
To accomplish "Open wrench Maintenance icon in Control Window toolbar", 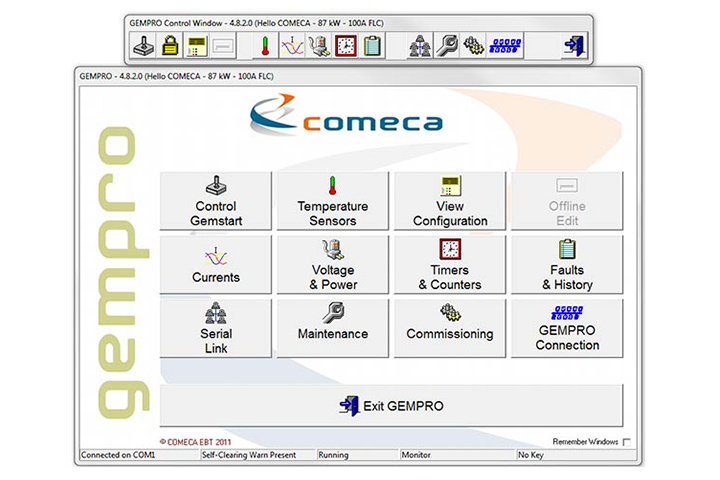I will (x=446, y=45).
